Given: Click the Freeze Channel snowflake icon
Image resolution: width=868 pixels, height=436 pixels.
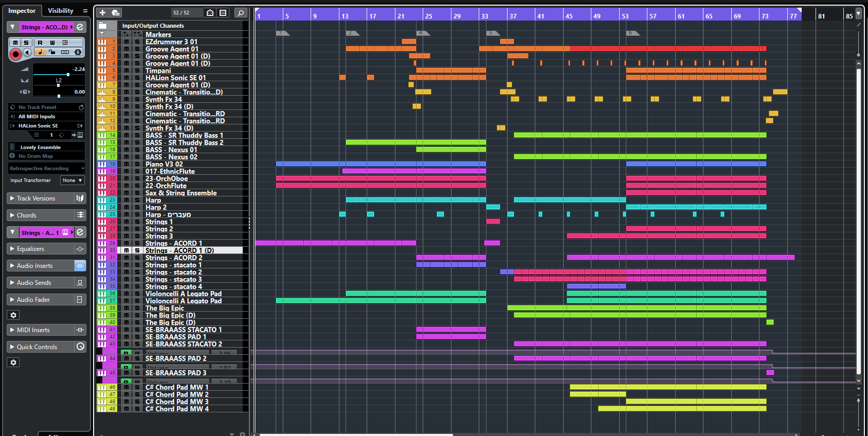Looking at the screenshot, I should click(x=78, y=52).
